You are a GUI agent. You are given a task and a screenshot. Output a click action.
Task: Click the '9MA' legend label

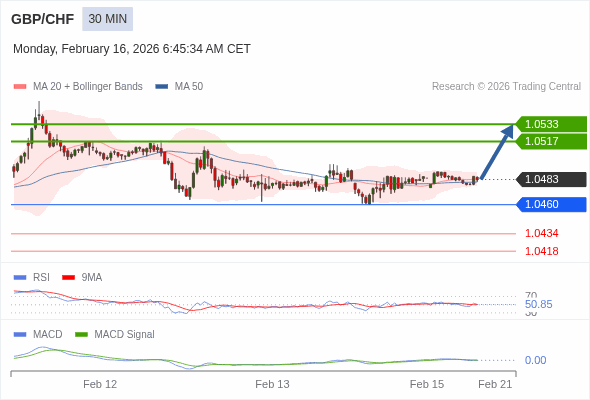[x=92, y=277]
